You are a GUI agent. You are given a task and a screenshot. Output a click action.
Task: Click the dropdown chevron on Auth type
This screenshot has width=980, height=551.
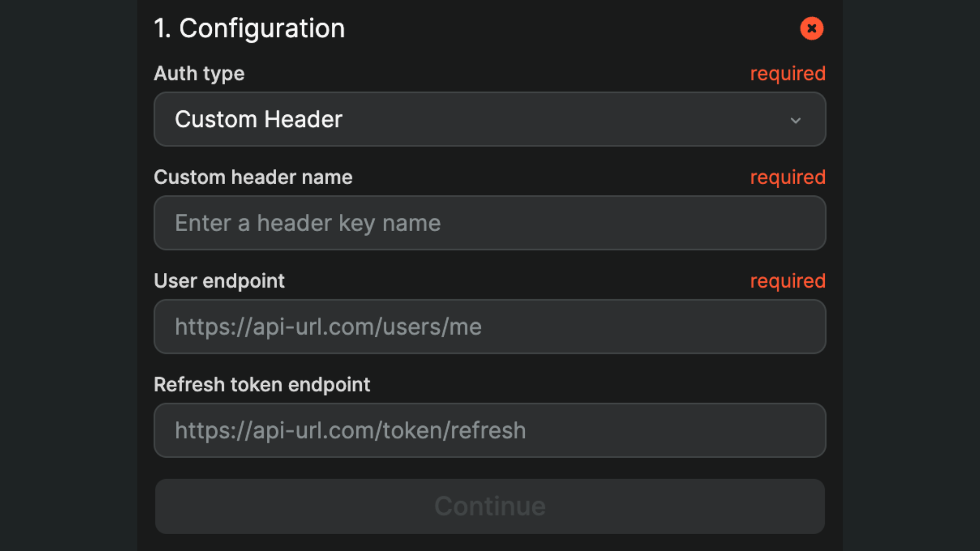[x=796, y=120]
